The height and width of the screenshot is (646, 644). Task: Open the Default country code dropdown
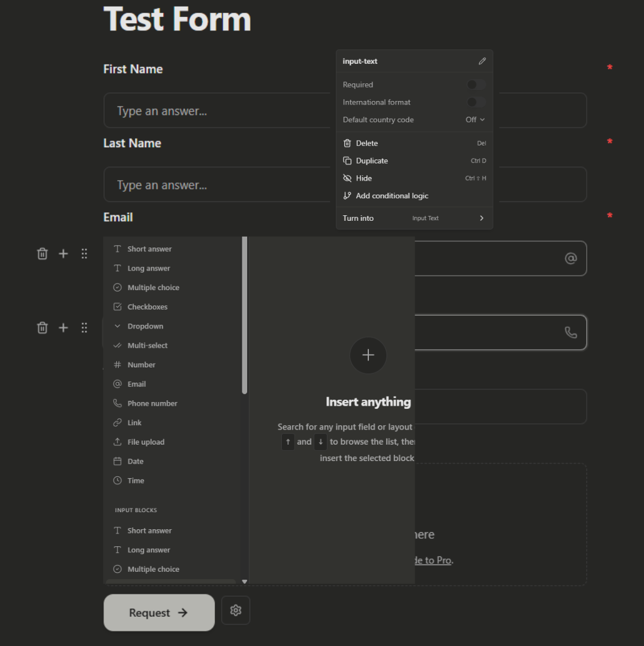click(x=474, y=120)
